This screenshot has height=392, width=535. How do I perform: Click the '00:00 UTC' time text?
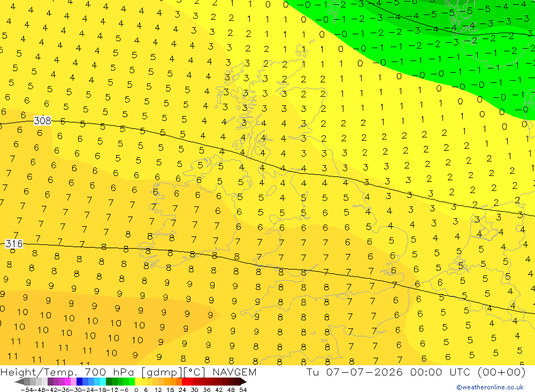[440, 372]
